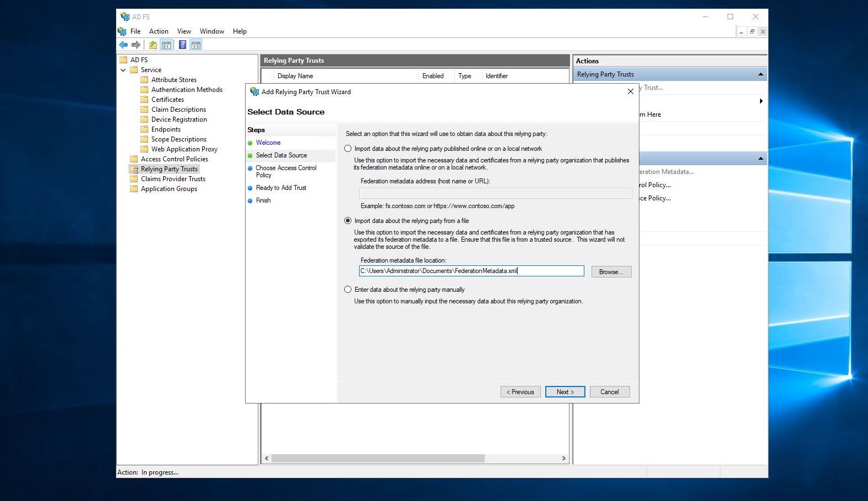This screenshot has width=868, height=501.
Task: Toggle the Show/Hide Console Tree toolbar icon
Action: pos(166,45)
